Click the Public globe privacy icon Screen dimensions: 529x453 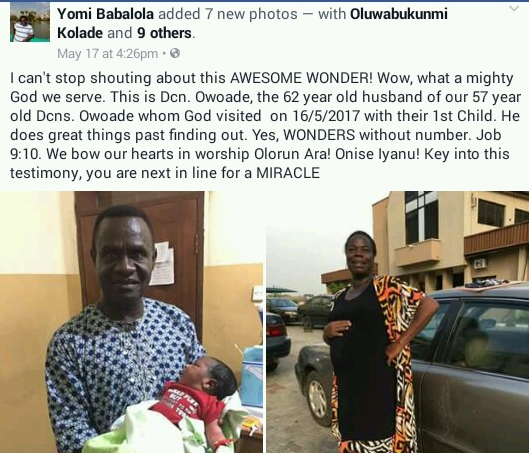(x=175, y=53)
